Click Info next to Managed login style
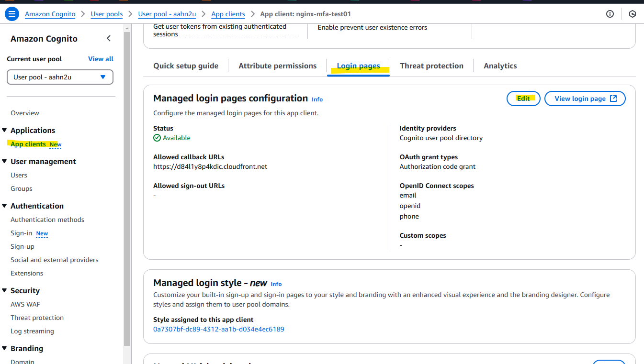This screenshot has width=644, height=364. (276, 284)
